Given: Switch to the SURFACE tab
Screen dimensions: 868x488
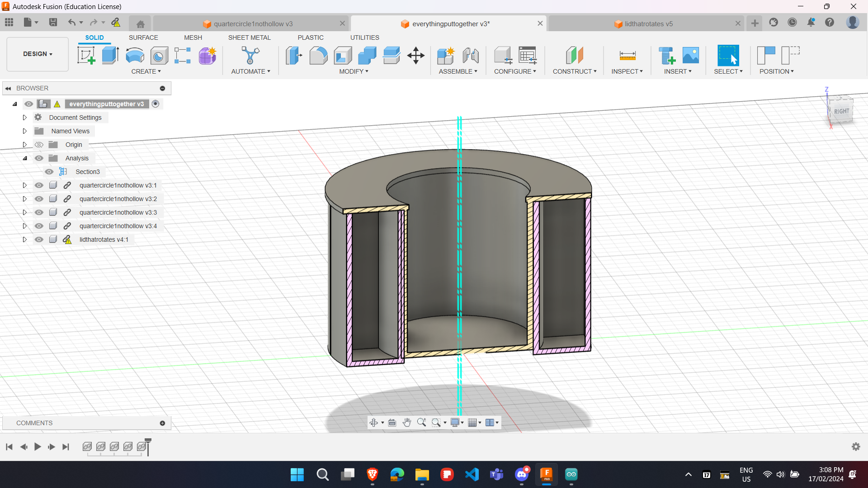Looking at the screenshot, I should pyautogui.click(x=143, y=38).
